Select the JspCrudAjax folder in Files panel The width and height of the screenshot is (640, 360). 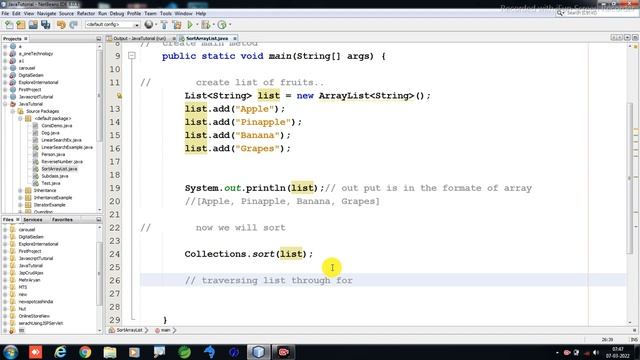(x=31, y=273)
